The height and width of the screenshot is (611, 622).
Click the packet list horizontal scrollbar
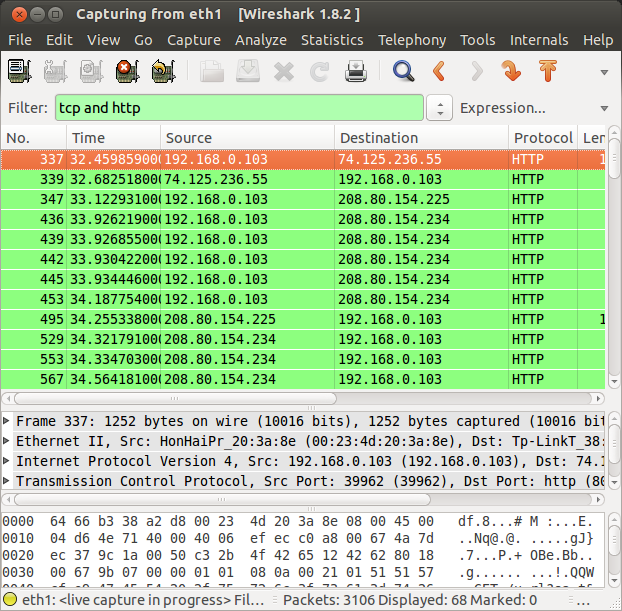pyautogui.click(x=303, y=398)
